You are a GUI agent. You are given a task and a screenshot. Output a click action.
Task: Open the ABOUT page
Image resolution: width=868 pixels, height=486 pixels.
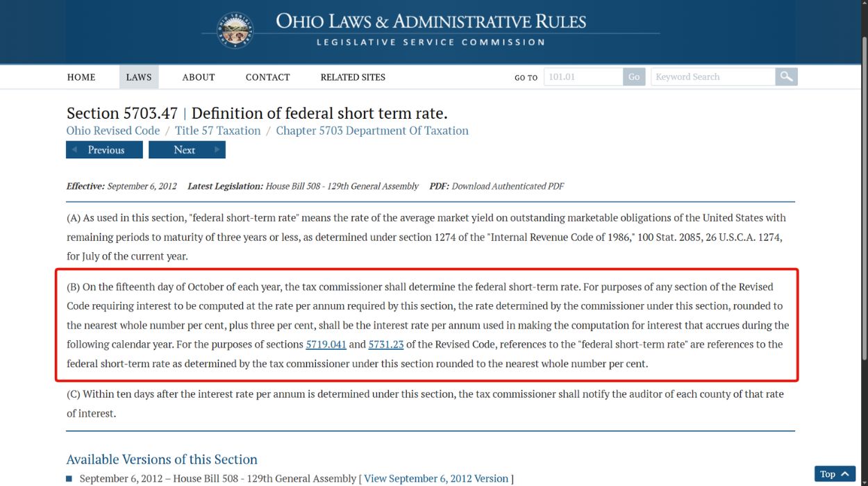click(x=198, y=77)
